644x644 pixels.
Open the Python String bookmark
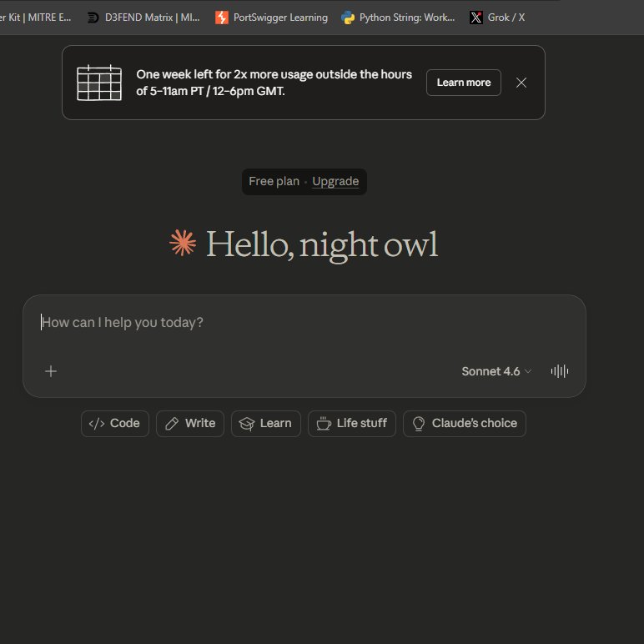398,18
